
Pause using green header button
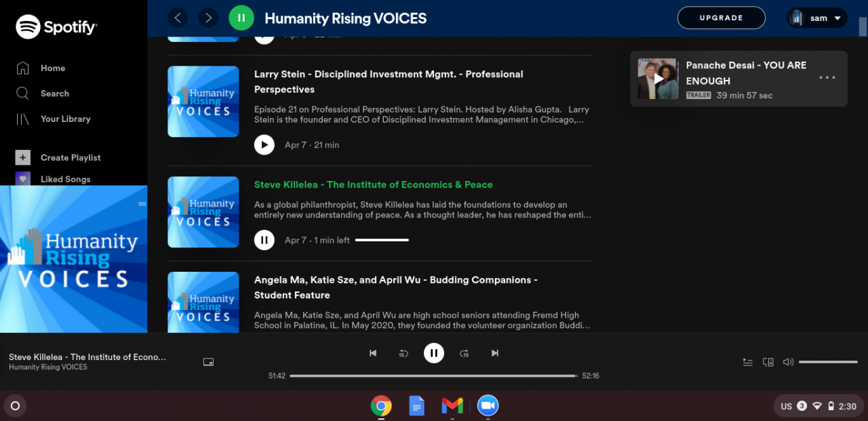(241, 18)
